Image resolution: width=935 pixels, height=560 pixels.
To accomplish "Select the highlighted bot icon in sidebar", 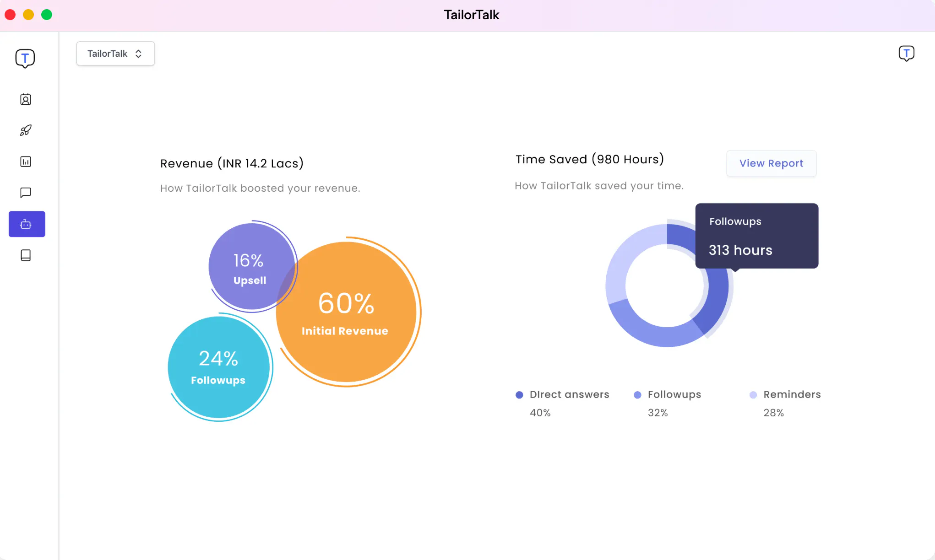I will coord(27,224).
